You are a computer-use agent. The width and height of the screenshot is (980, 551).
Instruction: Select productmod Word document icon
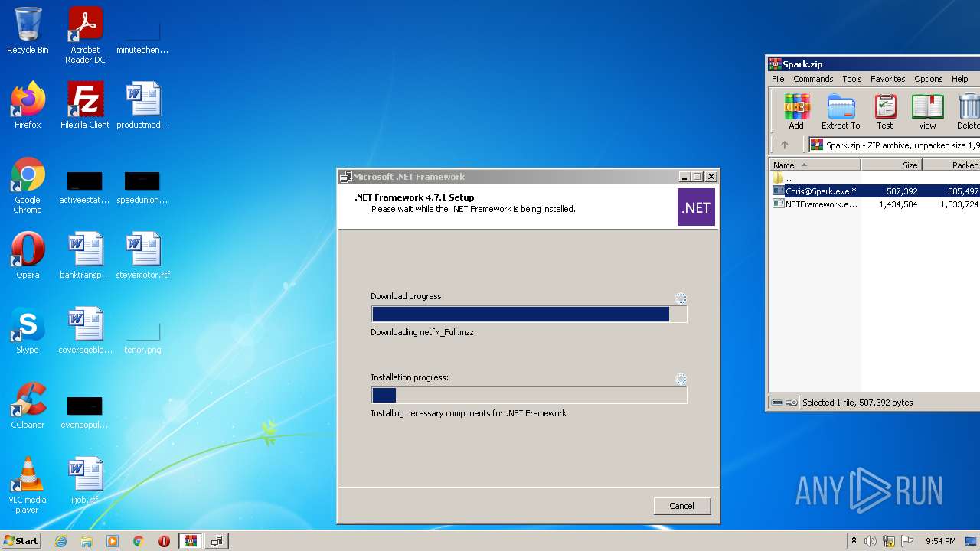tap(142, 105)
